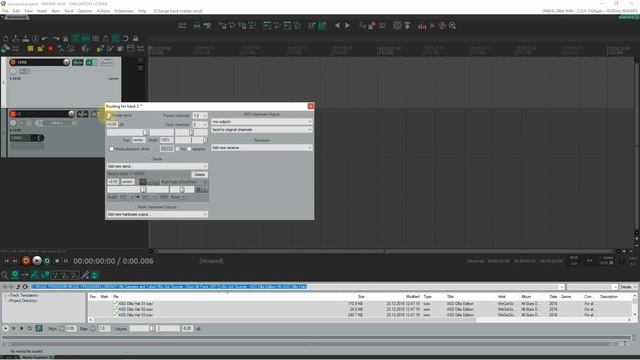This screenshot has height=360, width=640.
Task: Toggle the lock icon in main toolbar
Action: click(136, 38)
